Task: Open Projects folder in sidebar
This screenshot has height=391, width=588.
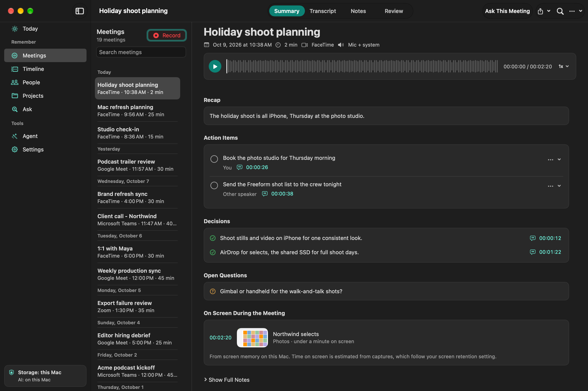Action: (45, 96)
